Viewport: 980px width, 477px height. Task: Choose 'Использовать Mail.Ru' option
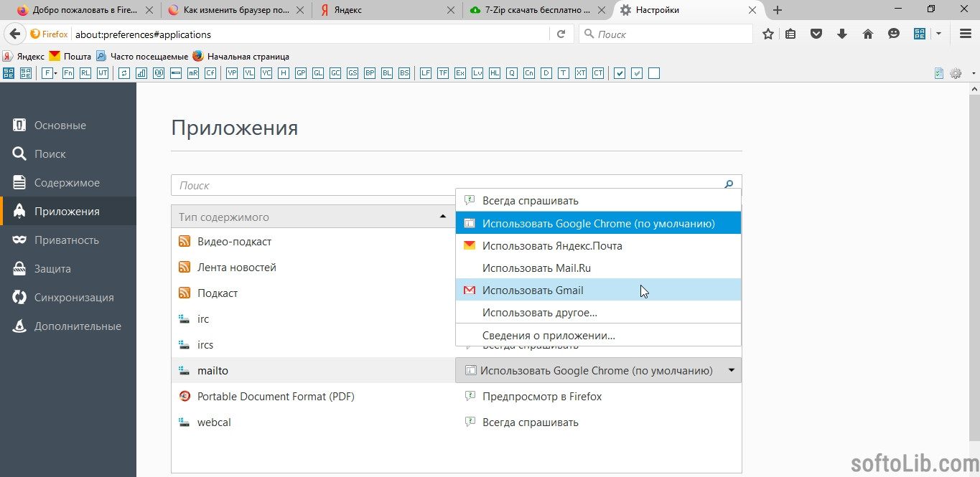[x=598, y=268]
